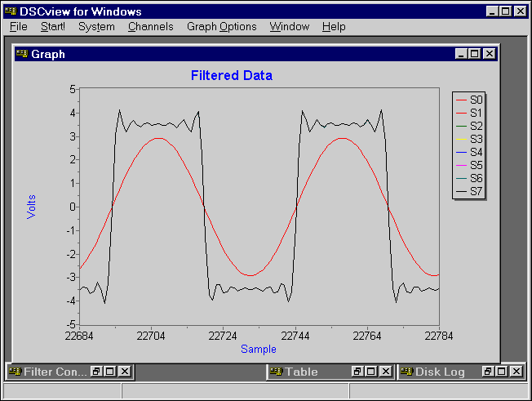The height and width of the screenshot is (401, 532).
Task: Click the Graph window system icon
Action: (x=22, y=54)
